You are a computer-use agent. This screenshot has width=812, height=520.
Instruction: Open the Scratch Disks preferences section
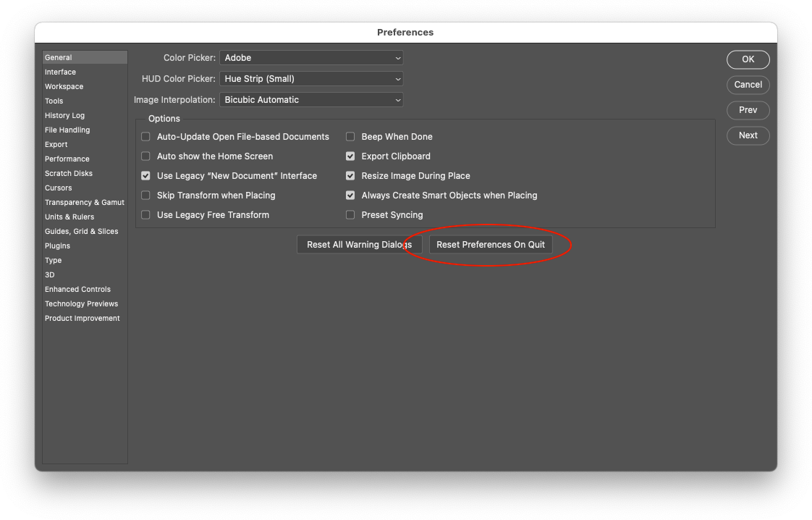pos(68,173)
